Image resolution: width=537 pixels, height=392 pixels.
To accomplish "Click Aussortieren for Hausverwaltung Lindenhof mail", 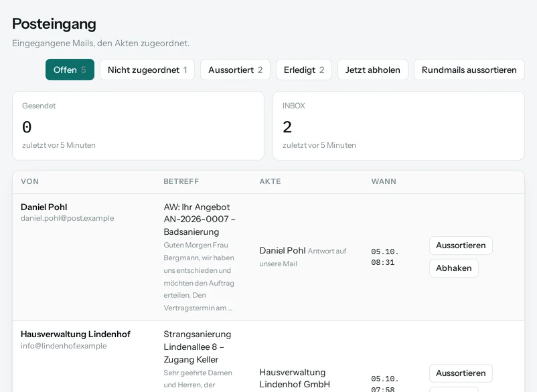I will pyautogui.click(x=461, y=373).
